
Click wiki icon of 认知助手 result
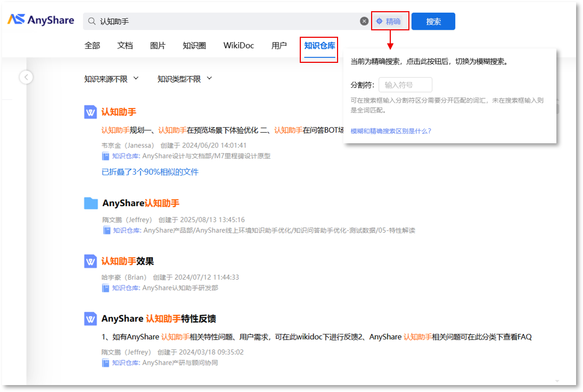pyautogui.click(x=91, y=112)
